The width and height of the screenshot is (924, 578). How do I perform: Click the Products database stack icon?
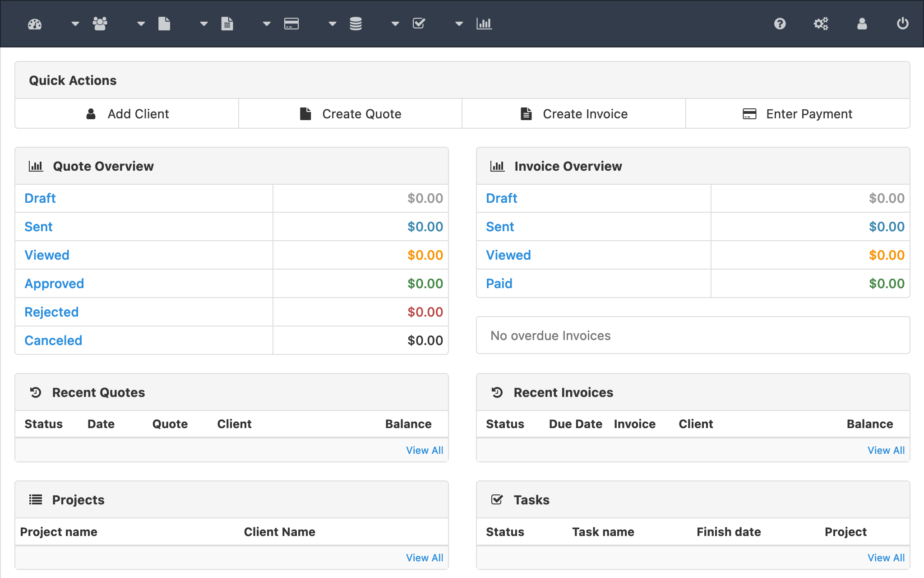pyautogui.click(x=356, y=23)
